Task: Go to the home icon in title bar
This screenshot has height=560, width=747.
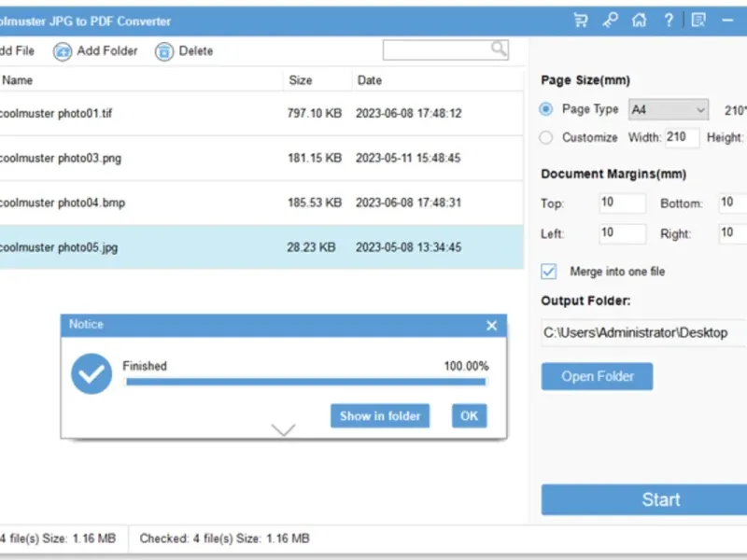Action: click(x=639, y=20)
